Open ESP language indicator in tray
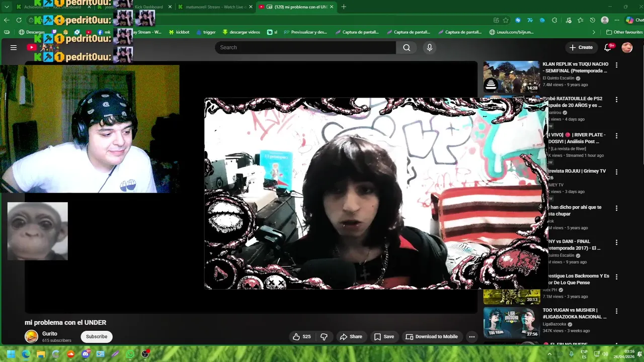The width and height of the screenshot is (644, 362). click(x=584, y=354)
